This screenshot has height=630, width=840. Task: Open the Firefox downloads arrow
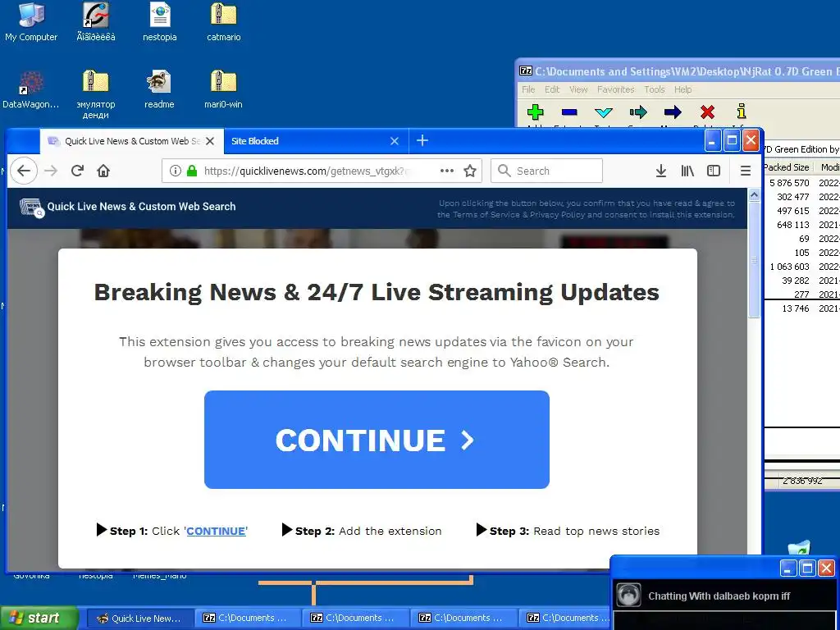[661, 171]
